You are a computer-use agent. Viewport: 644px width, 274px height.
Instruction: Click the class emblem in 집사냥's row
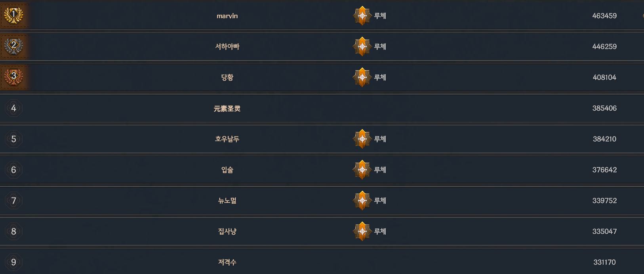[362, 231]
